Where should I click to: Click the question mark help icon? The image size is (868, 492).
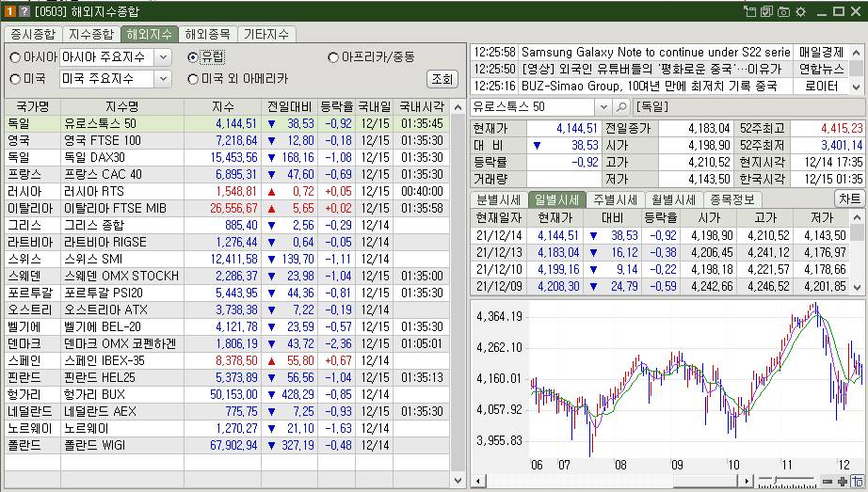click(x=24, y=11)
